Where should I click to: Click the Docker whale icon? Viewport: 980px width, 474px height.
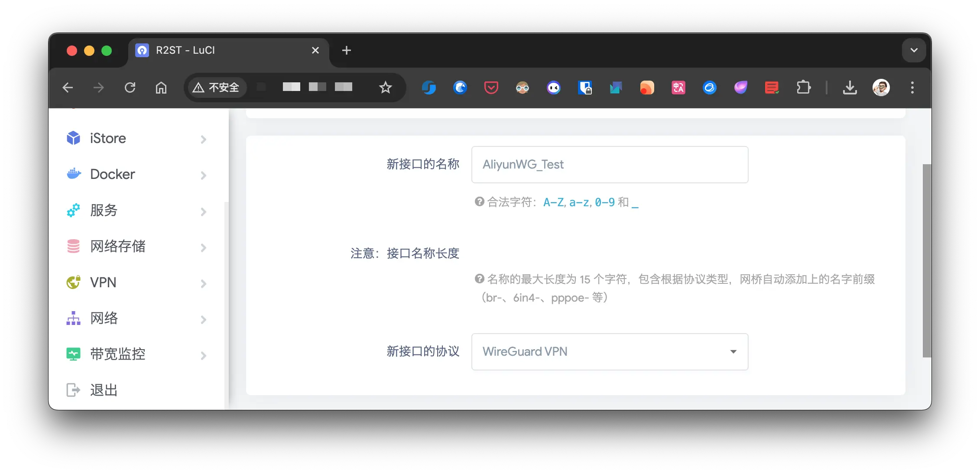[x=74, y=174]
